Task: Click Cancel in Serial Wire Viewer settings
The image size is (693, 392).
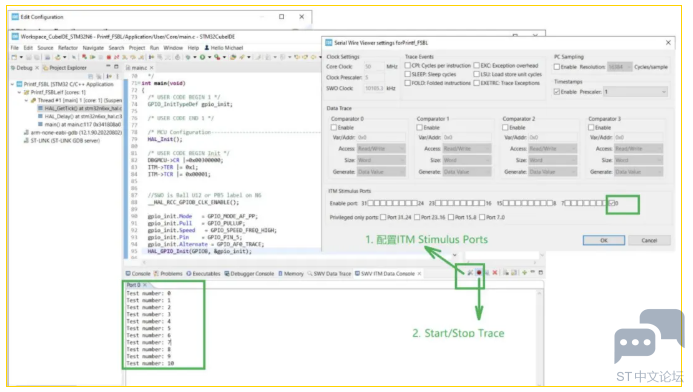Action: 649,240
